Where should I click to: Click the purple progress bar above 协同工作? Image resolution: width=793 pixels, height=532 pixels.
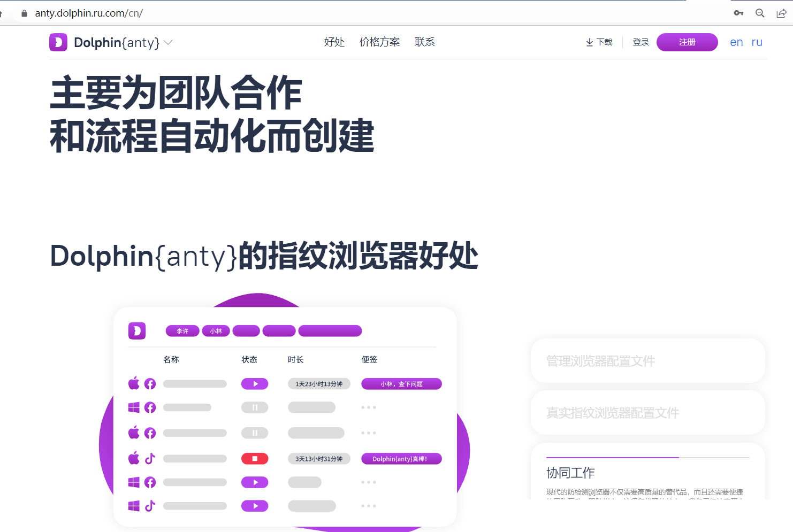coord(613,458)
